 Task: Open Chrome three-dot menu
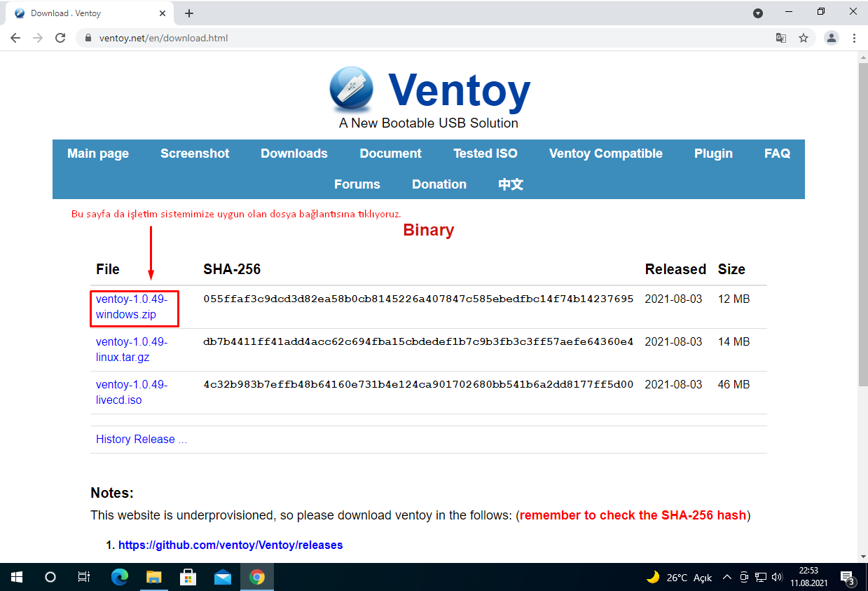[x=854, y=38]
